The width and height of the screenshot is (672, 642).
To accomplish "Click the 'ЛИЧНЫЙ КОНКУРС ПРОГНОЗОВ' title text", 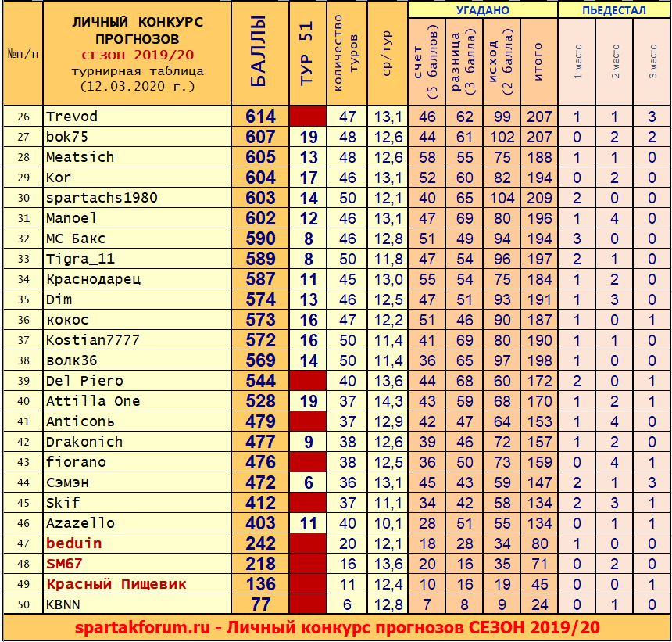I will (x=138, y=30).
